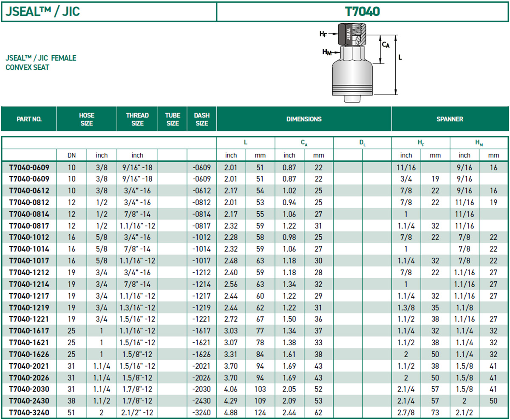The width and height of the screenshot is (510, 420).
Task: Click DN value '51' in the T7040-3240 row
Action: (x=71, y=412)
